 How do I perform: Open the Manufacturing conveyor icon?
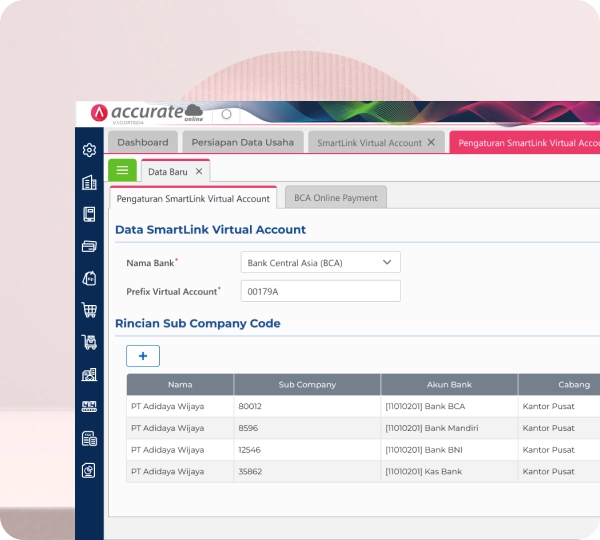pos(89,406)
